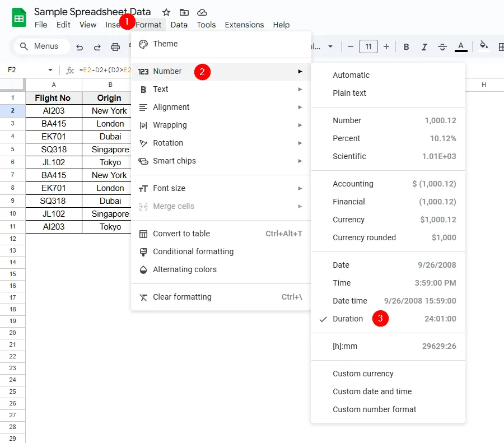Open the Name box dropdown arrow
The image size is (504, 443).
[x=50, y=70]
